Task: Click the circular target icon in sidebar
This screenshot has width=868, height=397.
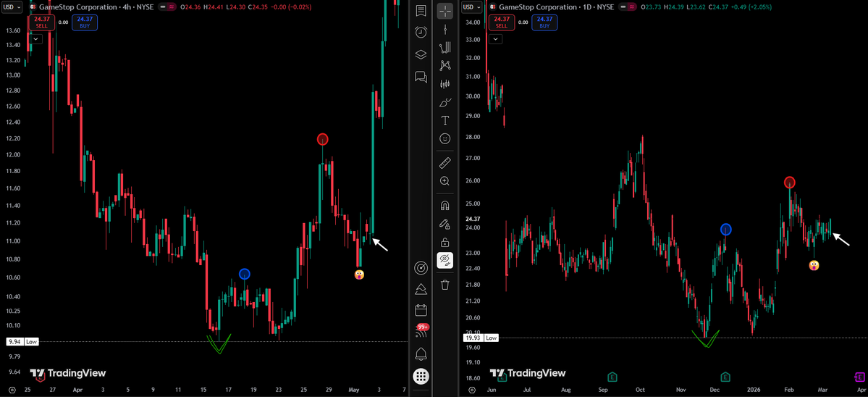Action: click(x=421, y=269)
